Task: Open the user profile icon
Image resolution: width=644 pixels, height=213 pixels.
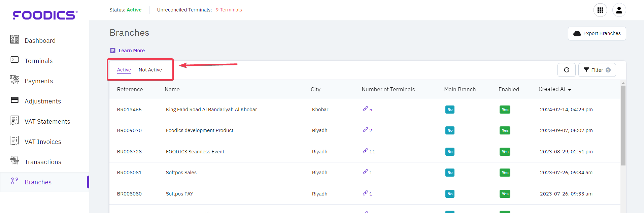Action: (619, 10)
